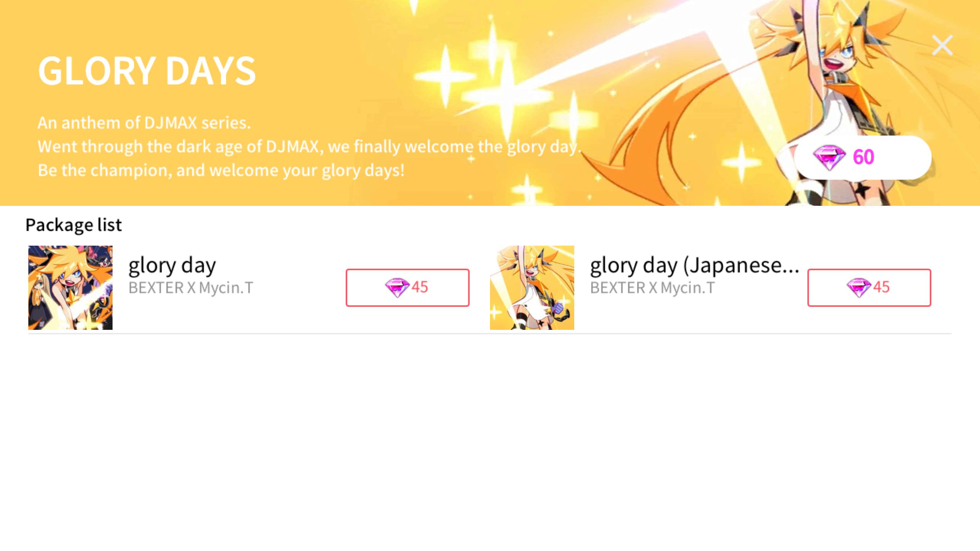Click the 'Be the champion' description line
The height and width of the screenshot is (551, 980).
coord(221,171)
